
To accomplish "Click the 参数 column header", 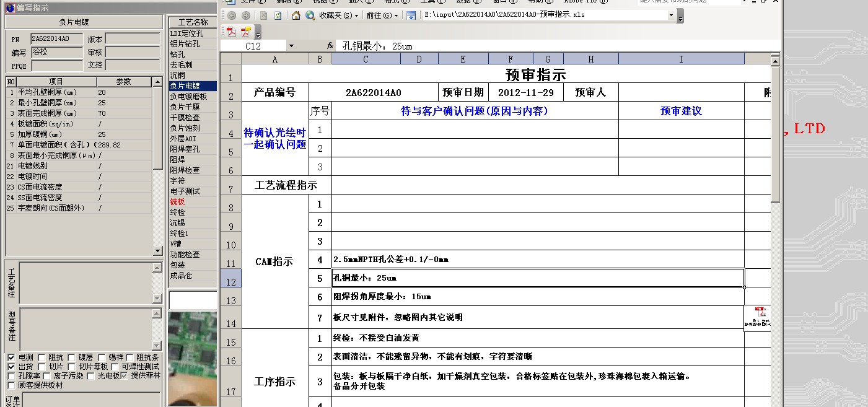I will (124, 82).
